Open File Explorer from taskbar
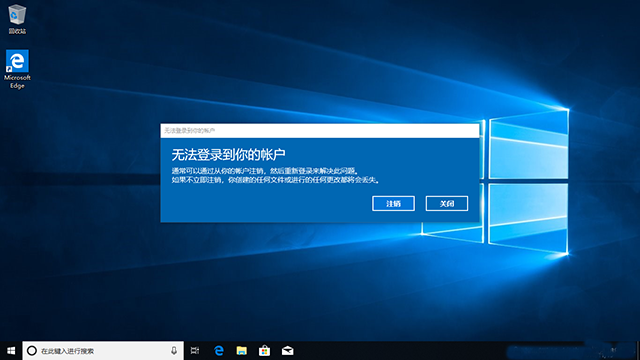The image size is (640, 360). point(242,351)
